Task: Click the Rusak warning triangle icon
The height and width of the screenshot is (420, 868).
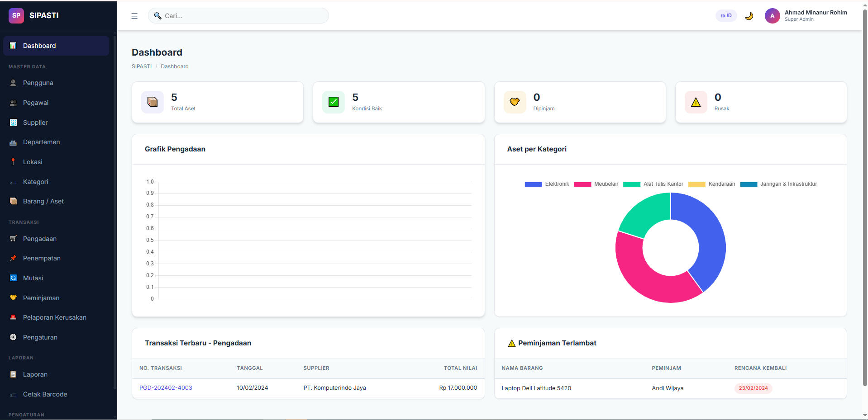Action: tap(696, 102)
